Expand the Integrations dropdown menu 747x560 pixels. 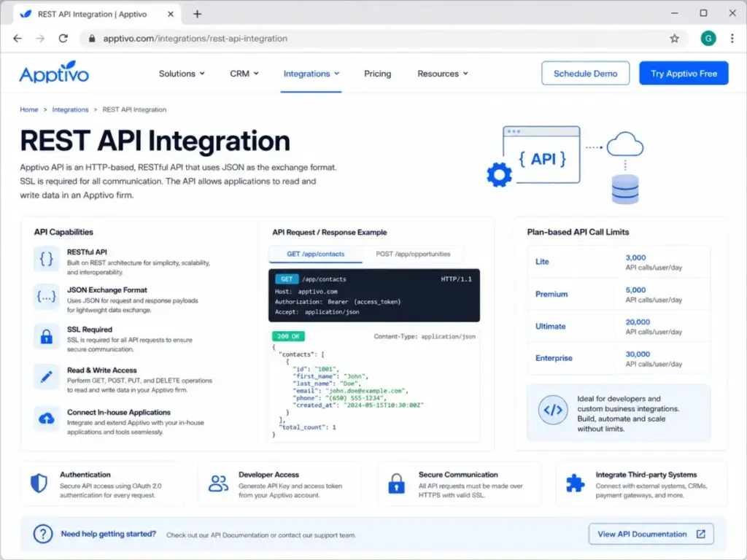[x=311, y=74]
